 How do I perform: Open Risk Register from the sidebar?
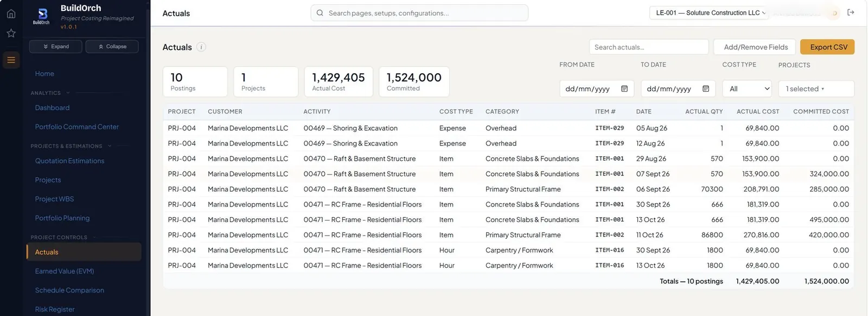[x=55, y=309]
